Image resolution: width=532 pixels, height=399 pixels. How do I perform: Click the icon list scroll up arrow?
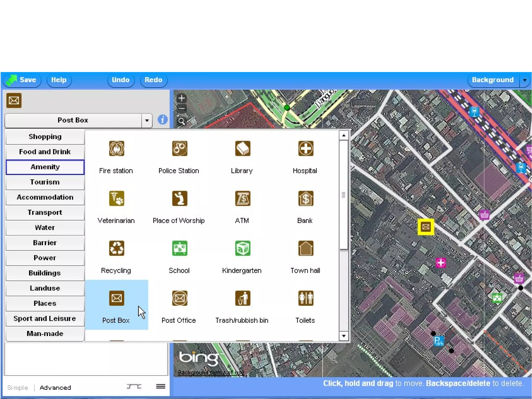click(x=344, y=135)
